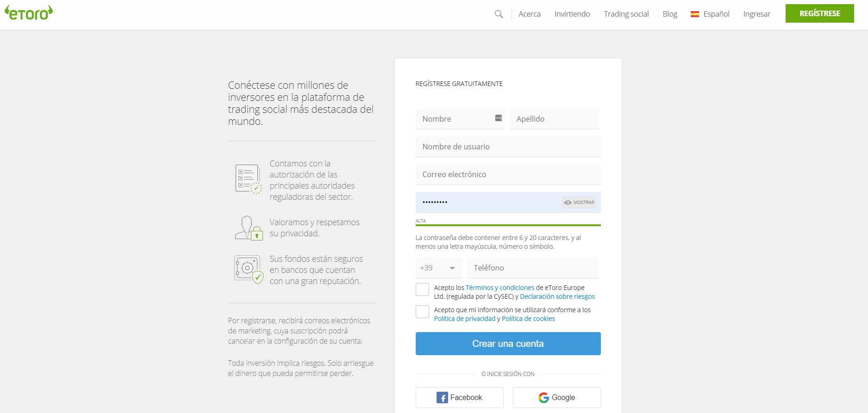Viewport: 868px width, 413px height.
Task: Click the privacy padlock person icon
Action: (249, 228)
